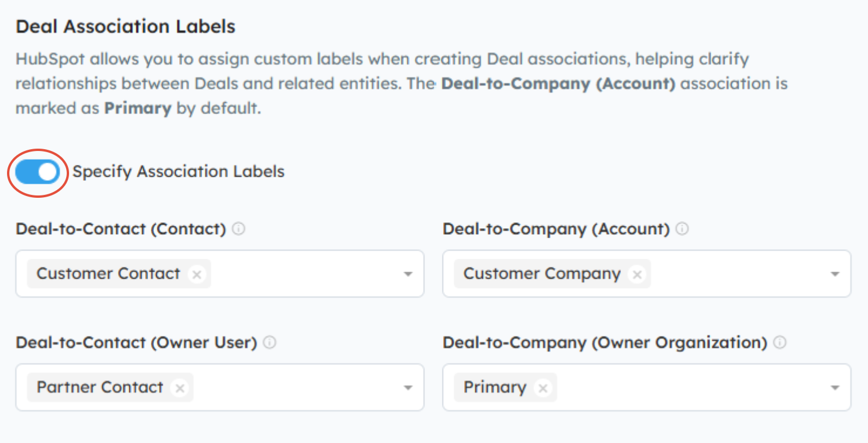Viewport: 868px width, 443px height.
Task: Remove the Customer Company label chip
Action: click(637, 274)
